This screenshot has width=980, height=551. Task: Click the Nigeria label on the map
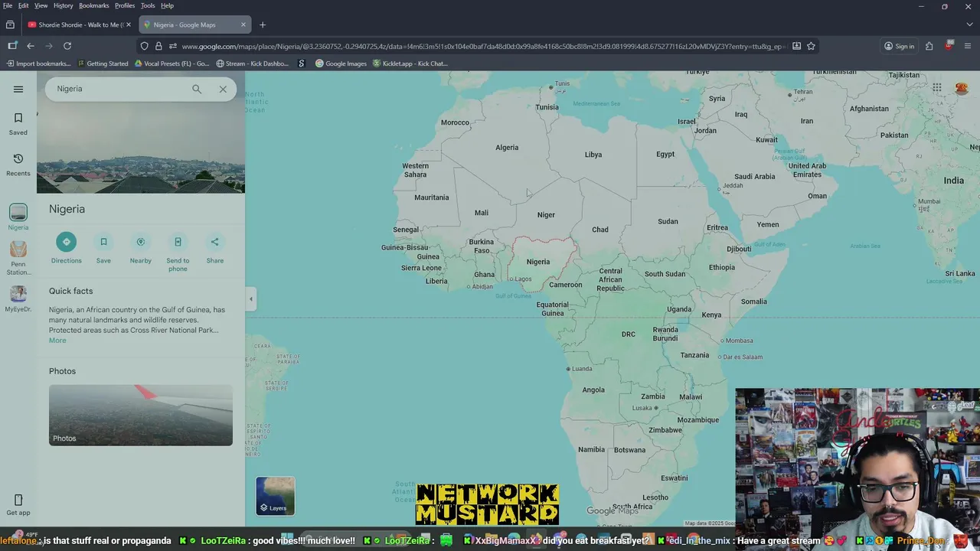click(537, 262)
